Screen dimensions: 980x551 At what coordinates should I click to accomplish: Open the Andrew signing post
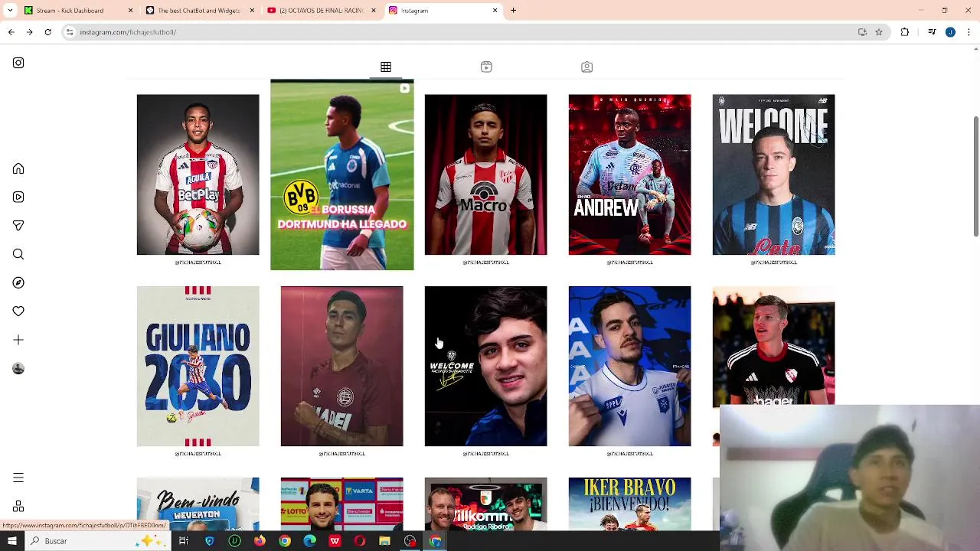tap(630, 174)
